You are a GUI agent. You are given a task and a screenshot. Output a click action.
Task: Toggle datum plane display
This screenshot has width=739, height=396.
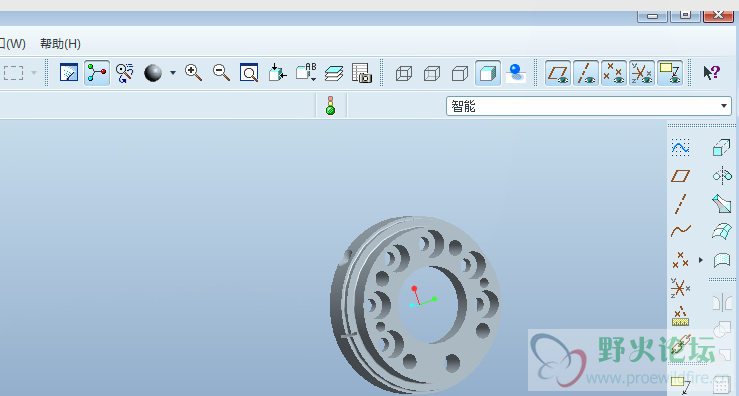pyautogui.click(x=558, y=73)
